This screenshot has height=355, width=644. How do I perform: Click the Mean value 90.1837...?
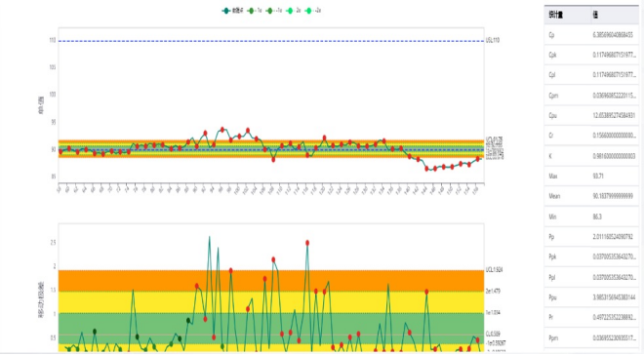coord(613,196)
